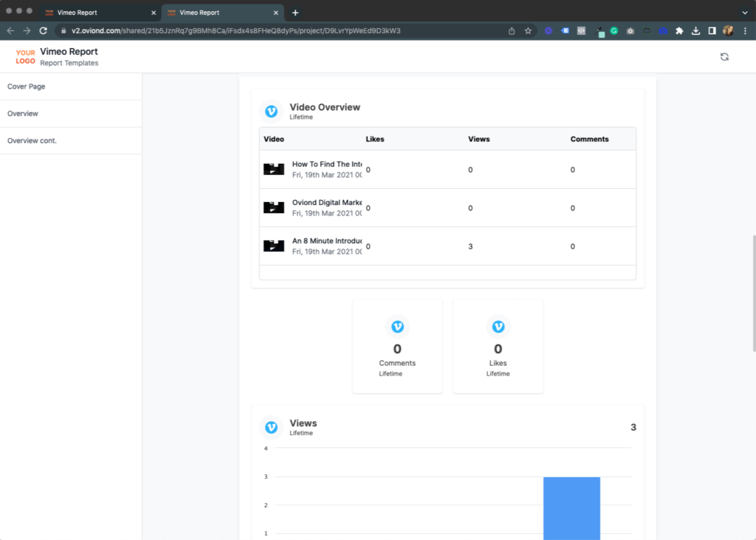This screenshot has height=540, width=756.
Task: Close the second Vimeo Report tab
Action: [x=276, y=13]
